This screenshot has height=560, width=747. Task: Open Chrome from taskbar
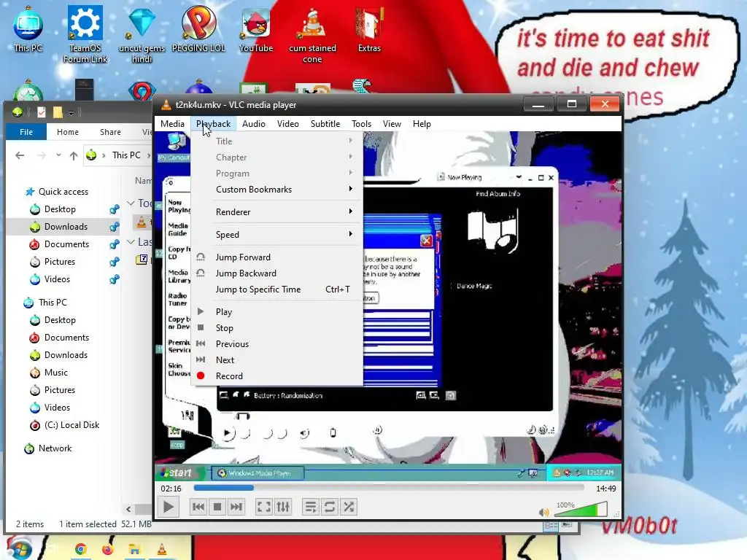(x=80, y=550)
